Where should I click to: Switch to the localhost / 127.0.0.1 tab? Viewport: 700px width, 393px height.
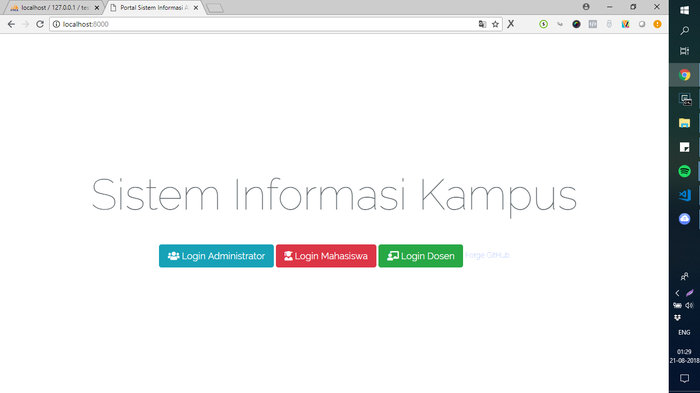pyautogui.click(x=54, y=8)
